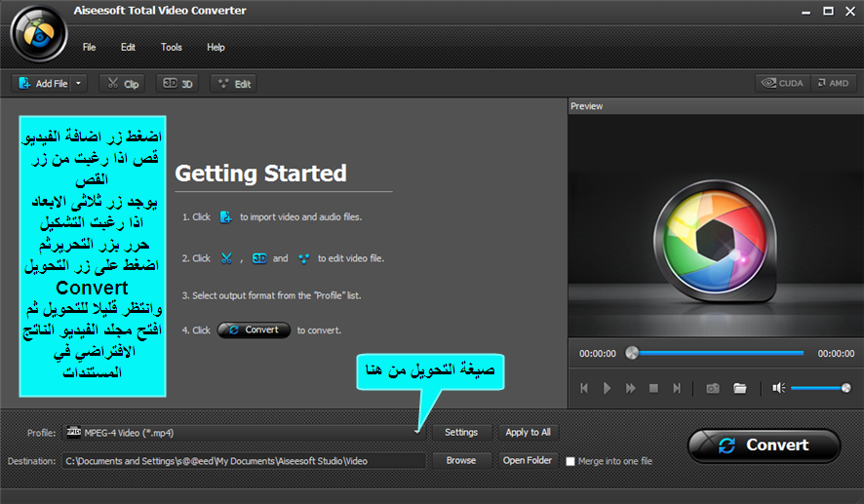
Task: Toggle AMD acceleration button
Action: pos(833,83)
